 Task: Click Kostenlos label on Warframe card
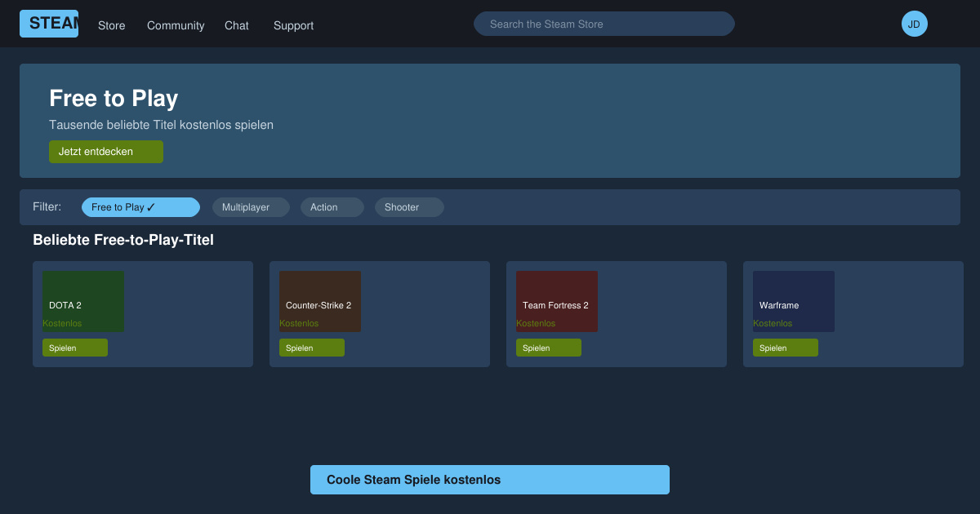pos(773,324)
